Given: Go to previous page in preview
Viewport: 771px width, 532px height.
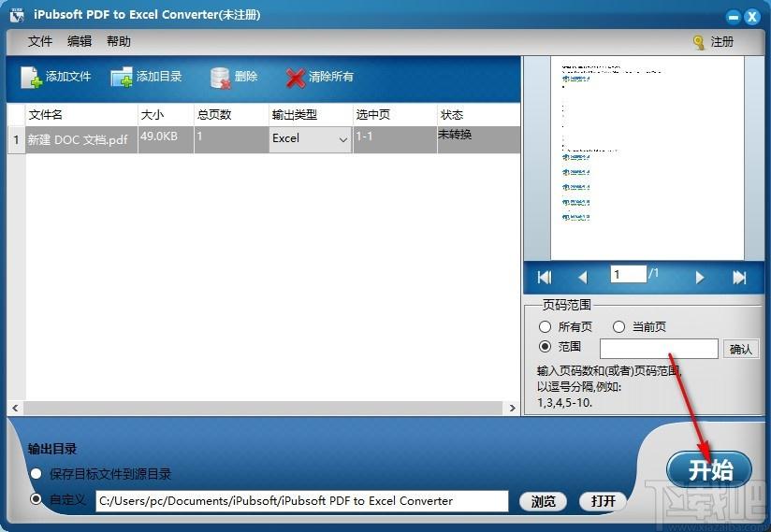Looking at the screenshot, I should 583,278.
